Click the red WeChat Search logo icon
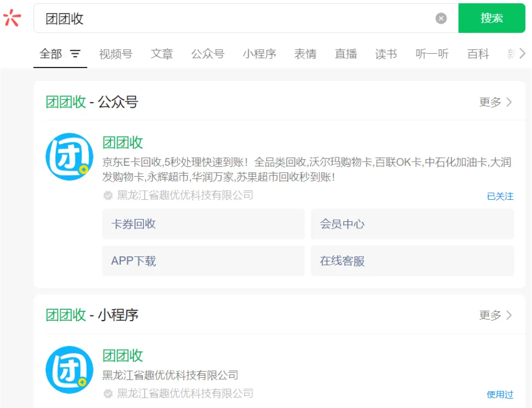 [12, 18]
